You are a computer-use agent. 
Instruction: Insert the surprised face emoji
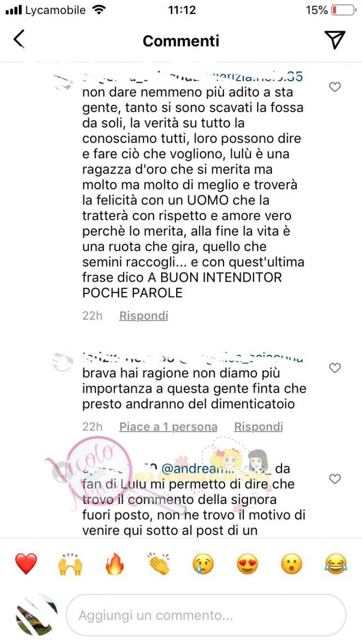click(292, 564)
